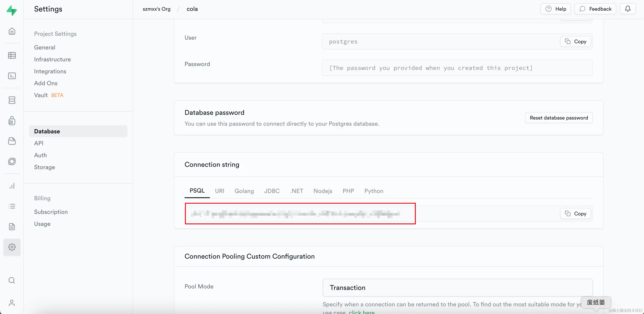
Task: Switch to the Nodejs tab
Action: pyautogui.click(x=323, y=191)
